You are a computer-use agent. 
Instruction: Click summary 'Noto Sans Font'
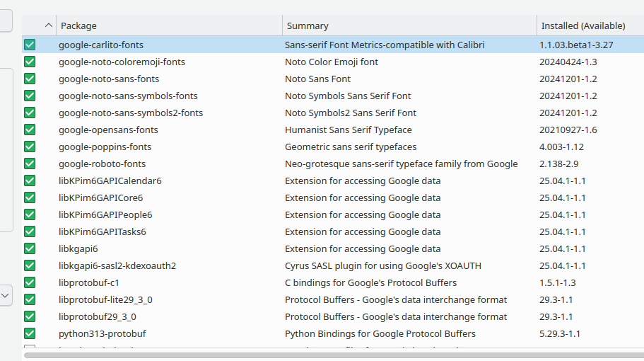pyautogui.click(x=318, y=79)
